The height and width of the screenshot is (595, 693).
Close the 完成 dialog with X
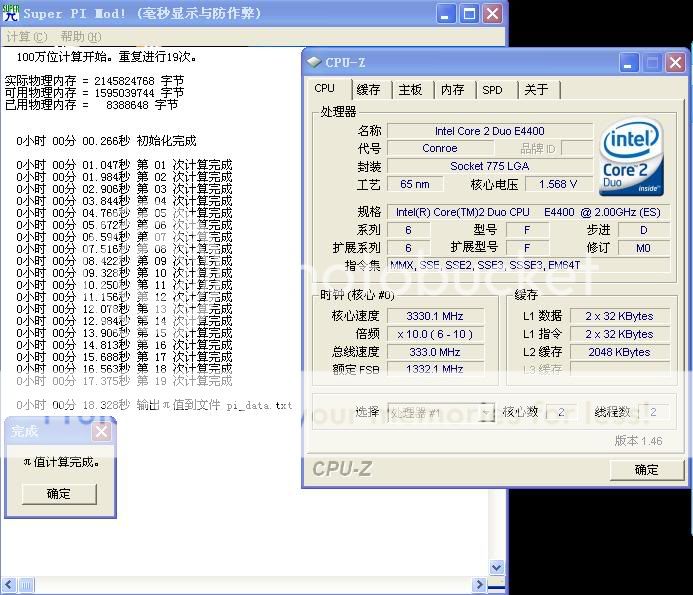(101, 431)
